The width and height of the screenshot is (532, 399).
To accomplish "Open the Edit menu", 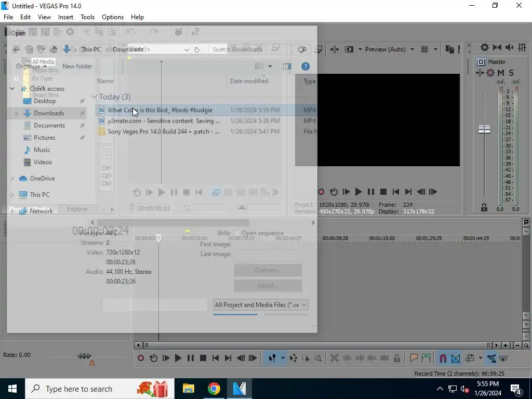I will click(25, 17).
